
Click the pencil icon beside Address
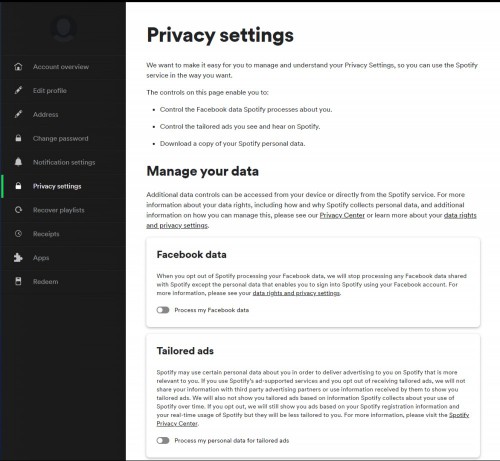tap(18, 114)
